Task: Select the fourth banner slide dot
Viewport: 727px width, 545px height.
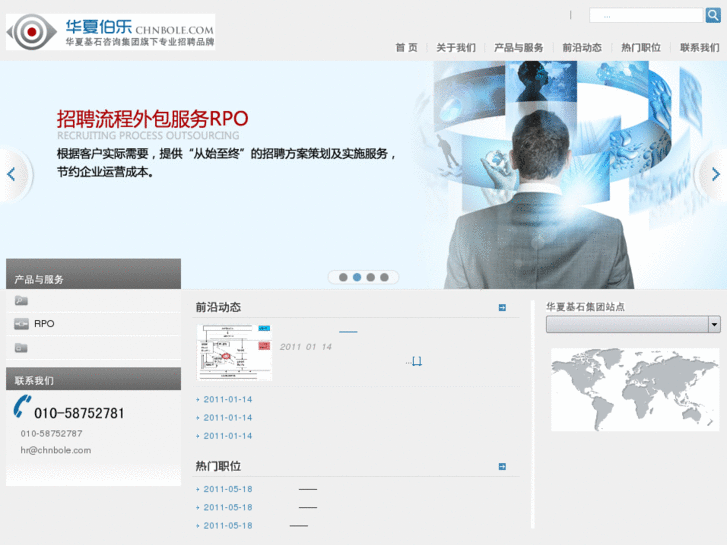Action: point(384,277)
